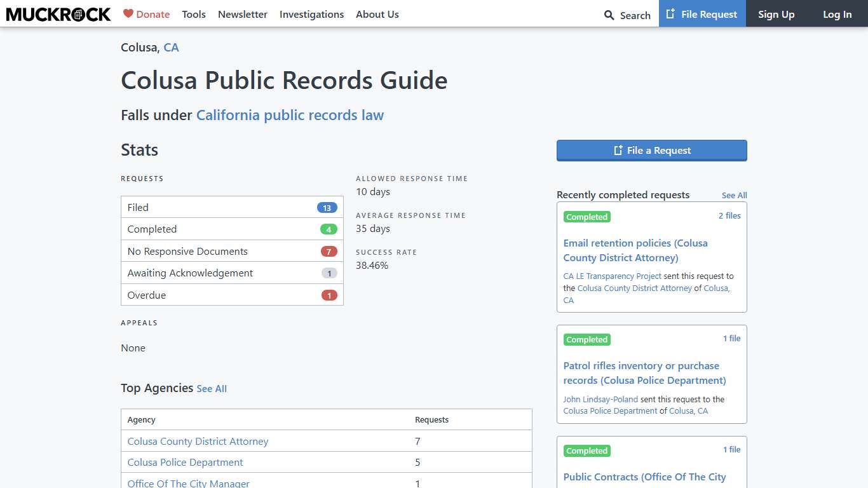This screenshot has height=488, width=868.
Task: Open the About Us page
Action: click(377, 14)
